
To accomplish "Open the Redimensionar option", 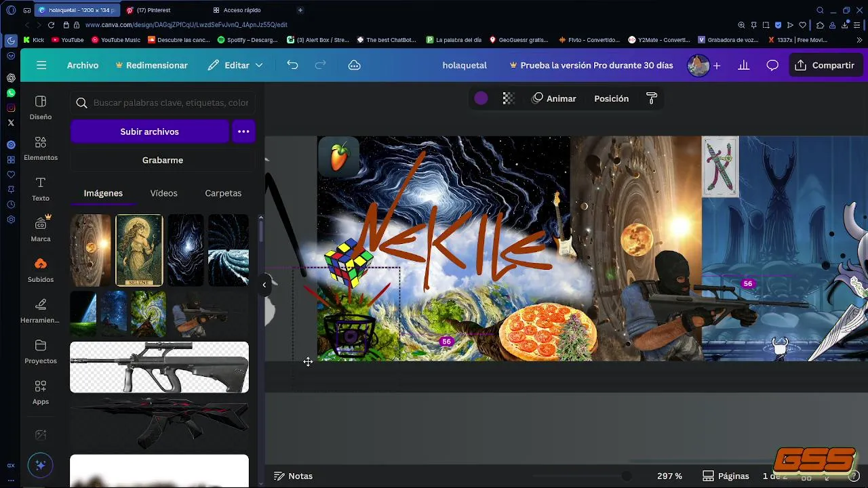I will (151, 65).
